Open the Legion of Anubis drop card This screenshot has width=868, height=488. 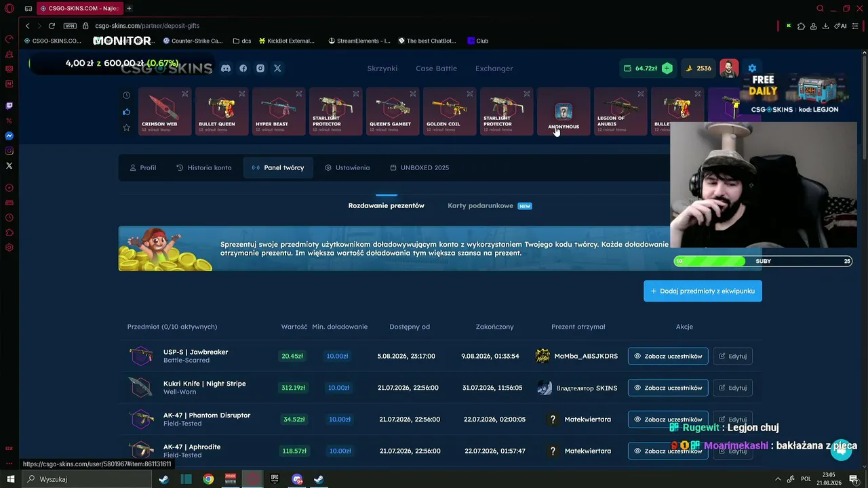coord(620,112)
